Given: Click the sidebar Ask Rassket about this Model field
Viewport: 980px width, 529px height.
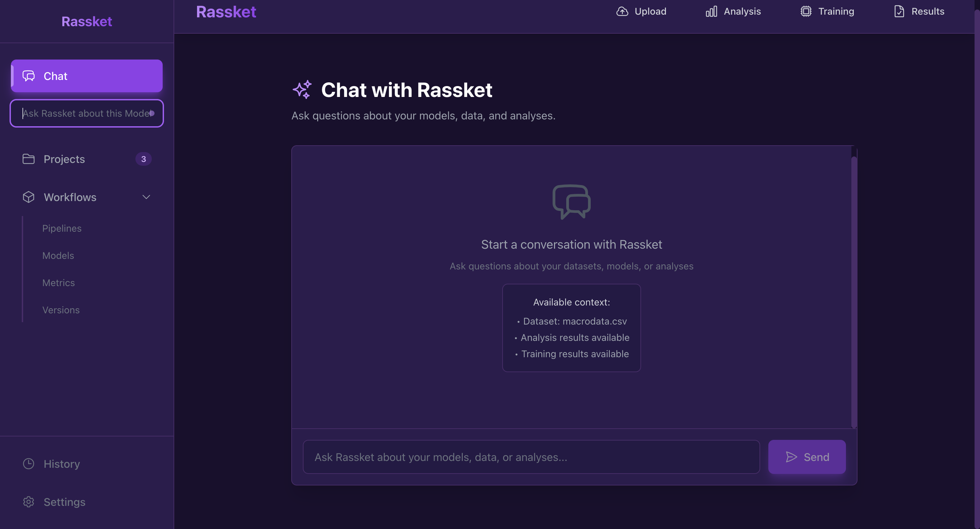Looking at the screenshot, I should (84, 113).
